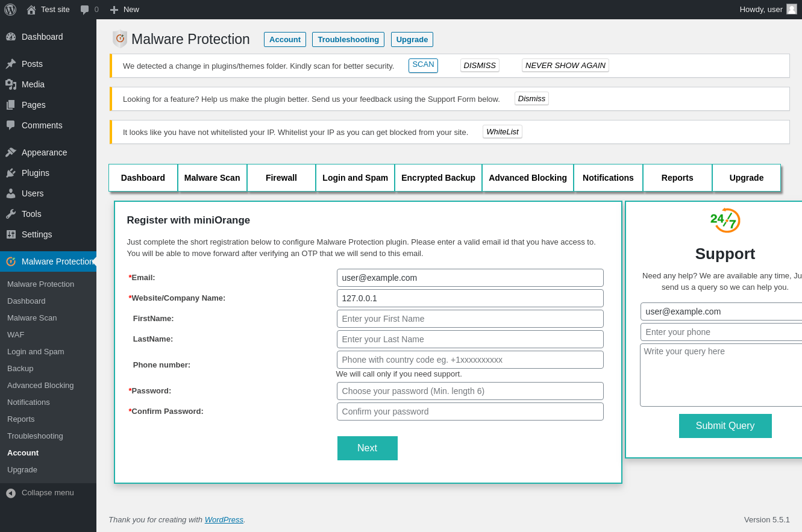The width and height of the screenshot is (802, 532).
Task: Click the Settings icon in sidebar
Action: [11, 234]
